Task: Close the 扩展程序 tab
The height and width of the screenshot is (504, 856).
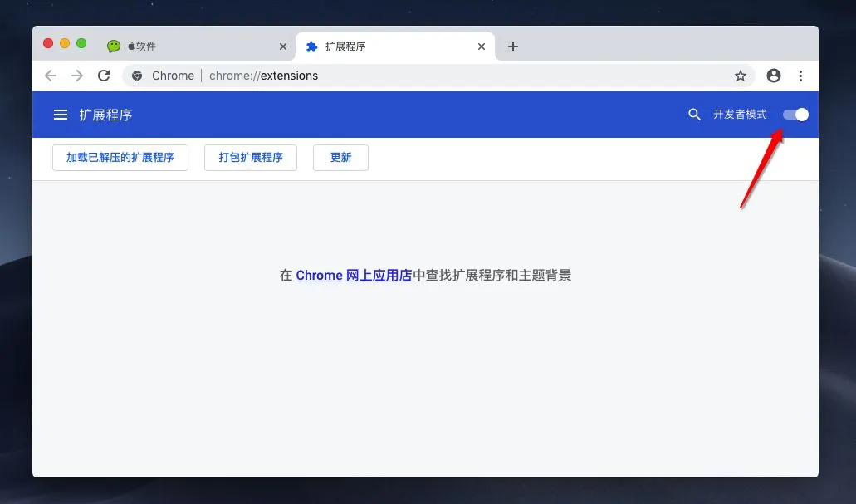Action: pos(481,46)
